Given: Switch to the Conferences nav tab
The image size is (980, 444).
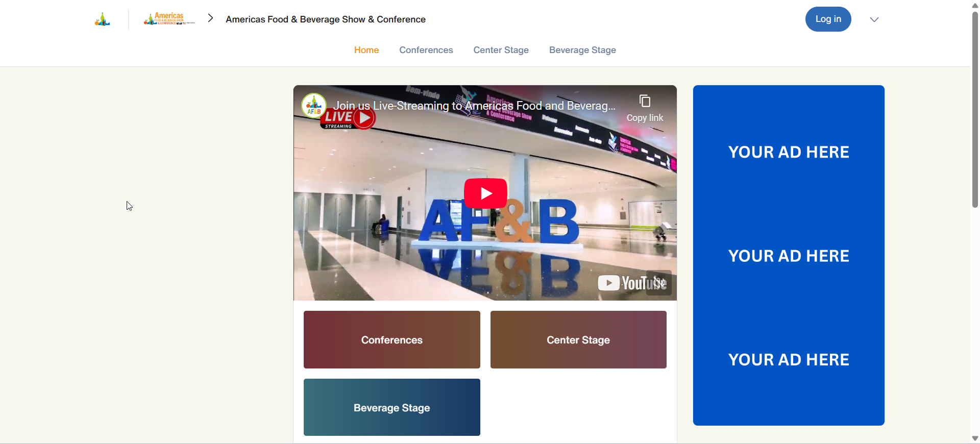Looking at the screenshot, I should [426, 50].
